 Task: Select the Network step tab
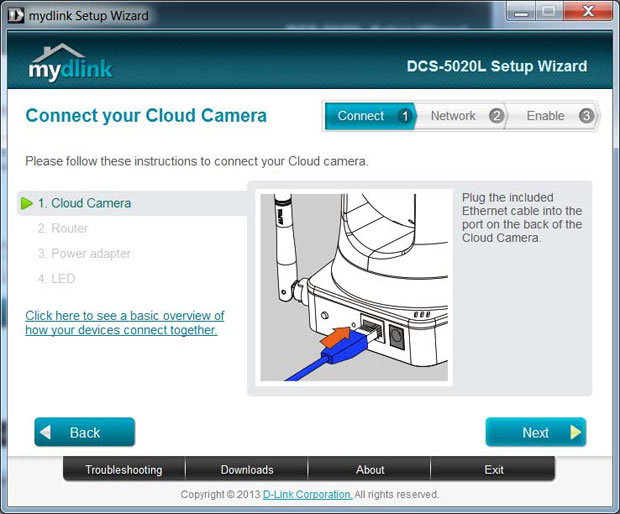461,116
